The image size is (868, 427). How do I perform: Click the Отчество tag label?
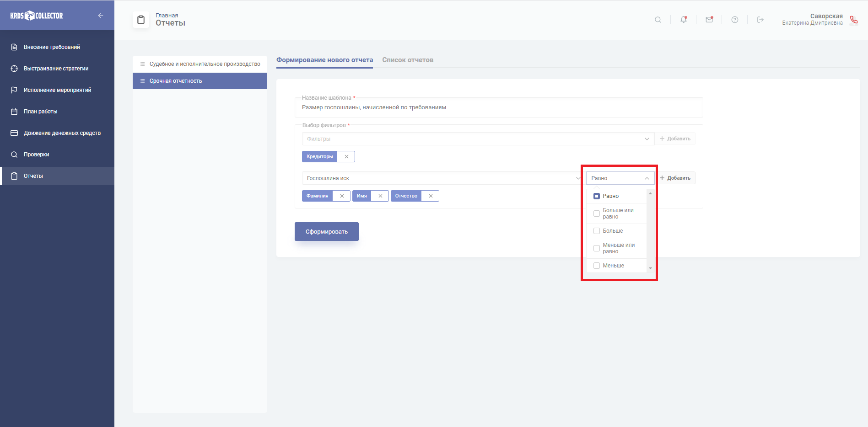click(406, 196)
